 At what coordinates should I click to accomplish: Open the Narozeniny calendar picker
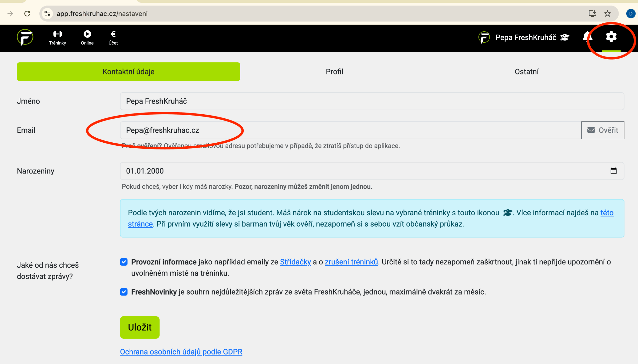click(614, 171)
